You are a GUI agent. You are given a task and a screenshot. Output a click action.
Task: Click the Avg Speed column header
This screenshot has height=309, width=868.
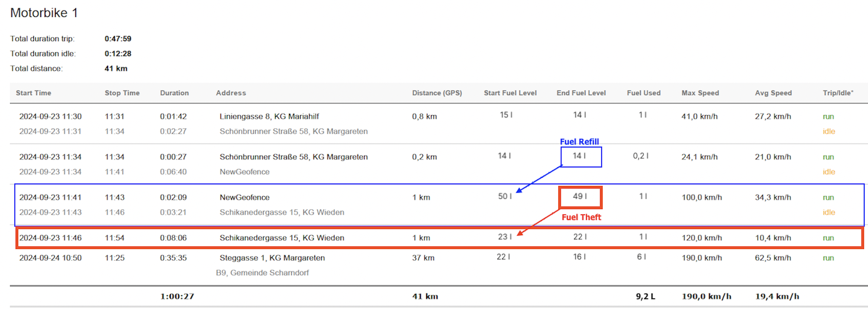773,93
